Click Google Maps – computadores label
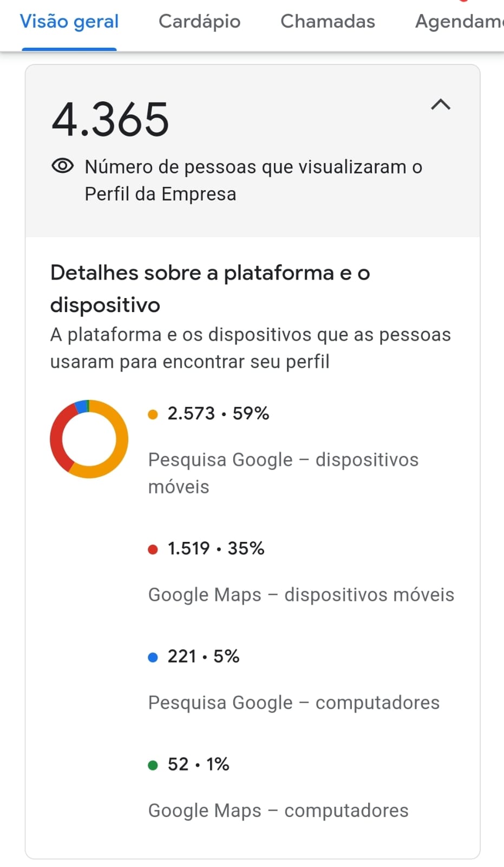The width and height of the screenshot is (504, 867). (278, 810)
